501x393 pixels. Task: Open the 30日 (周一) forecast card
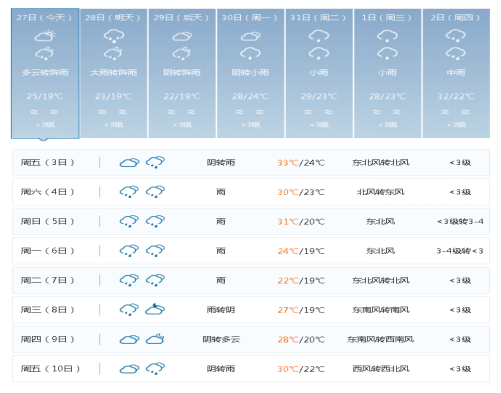click(250, 73)
